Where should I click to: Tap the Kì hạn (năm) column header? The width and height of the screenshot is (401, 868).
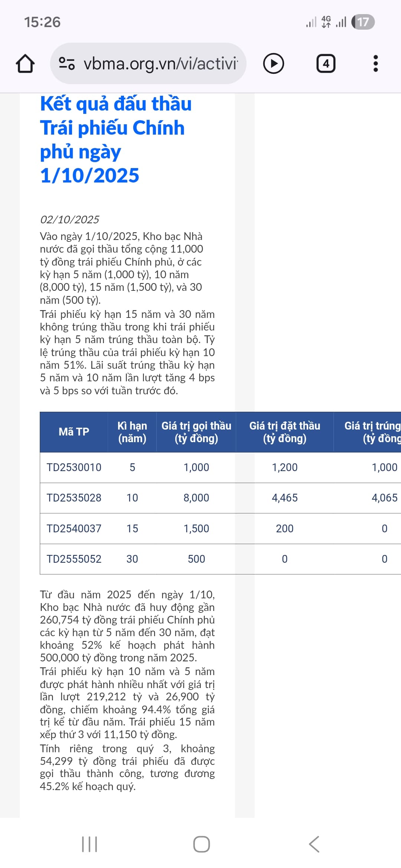tap(132, 432)
